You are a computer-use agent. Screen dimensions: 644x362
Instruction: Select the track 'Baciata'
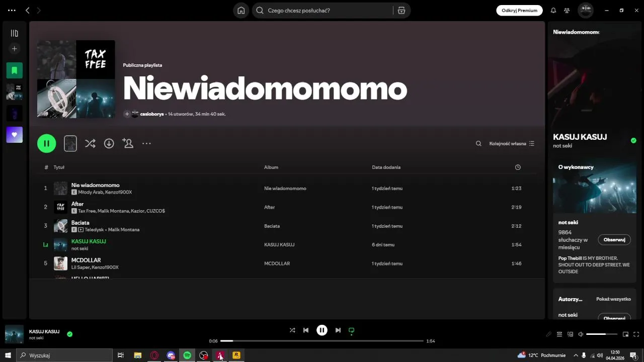pyautogui.click(x=80, y=223)
